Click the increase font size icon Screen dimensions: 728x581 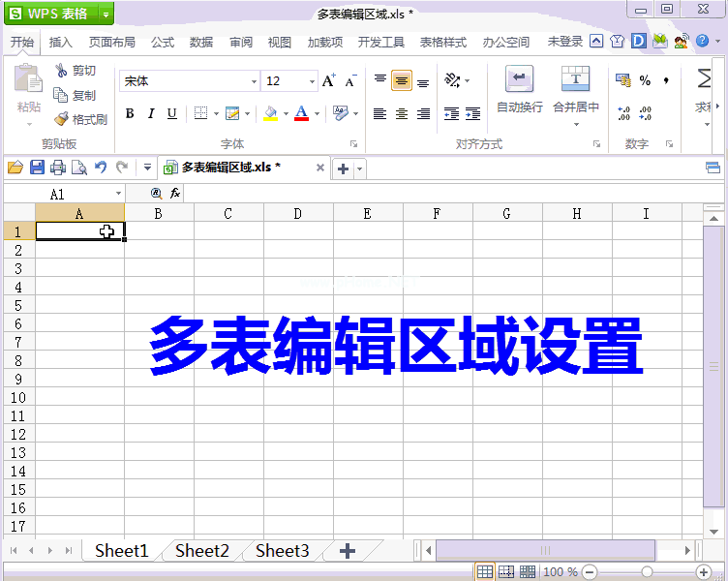coord(329,81)
